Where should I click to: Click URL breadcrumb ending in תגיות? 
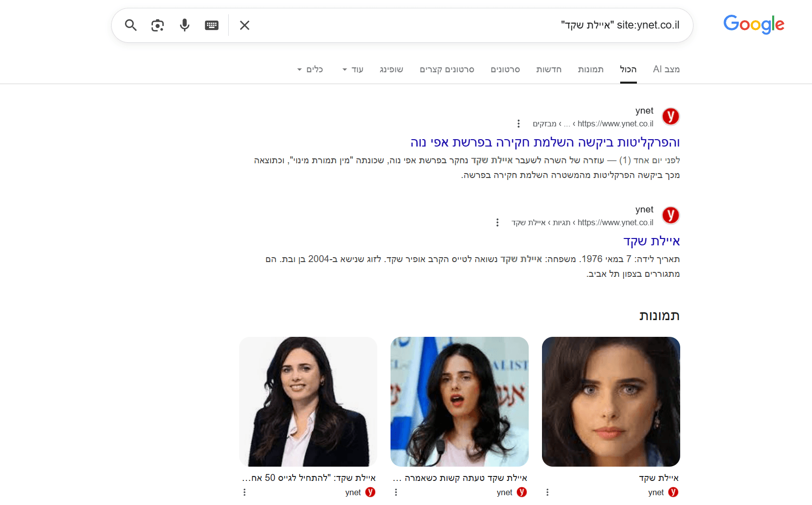pyautogui.click(x=582, y=223)
